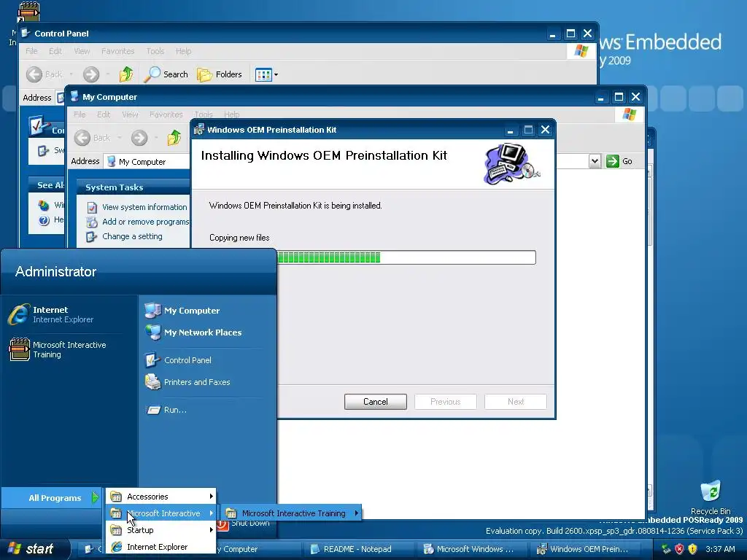Click the Up folder icon in My Computer

pos(174,138)
